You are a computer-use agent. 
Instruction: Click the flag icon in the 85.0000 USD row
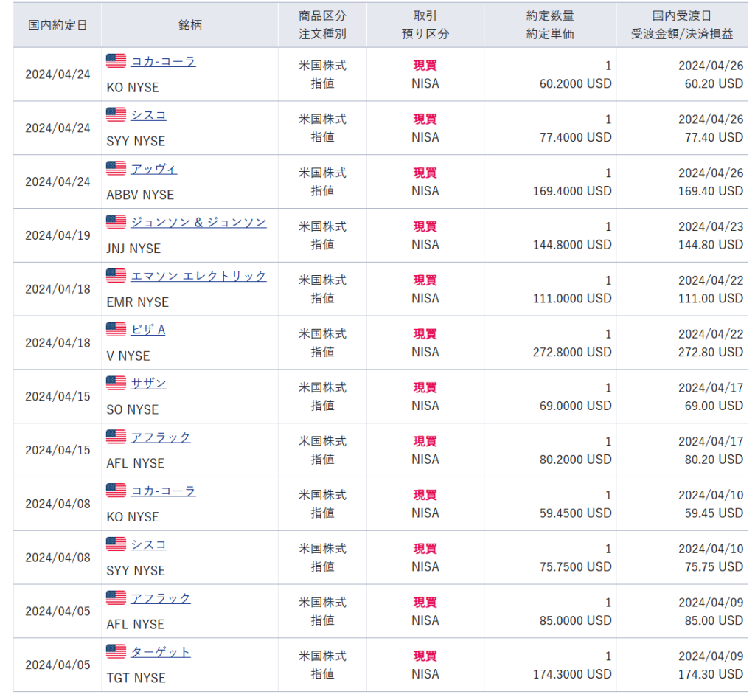click(116, 598)
